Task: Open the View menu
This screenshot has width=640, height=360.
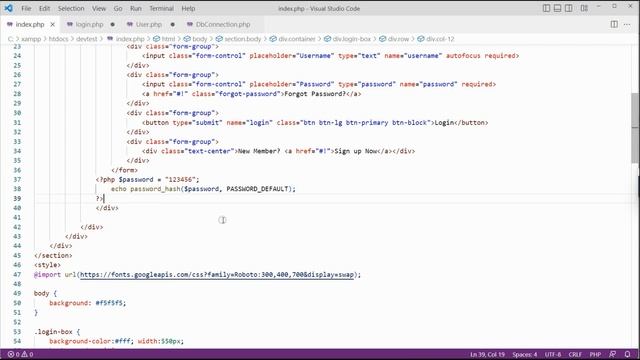Action: pyautogui.click(x=99, y=8)
